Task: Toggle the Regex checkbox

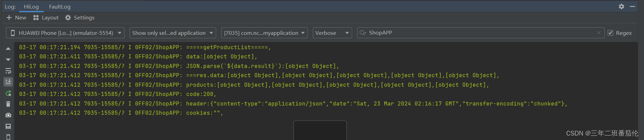Action: [x=611, y=33]
